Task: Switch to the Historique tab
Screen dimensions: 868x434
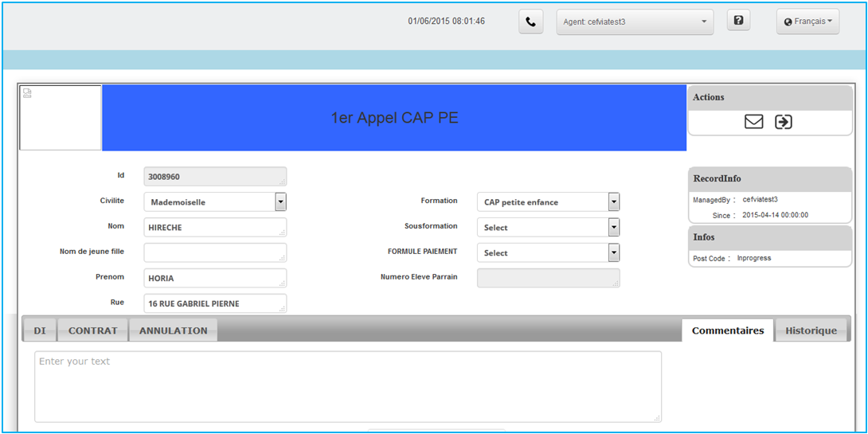Action: coord(811,330)
